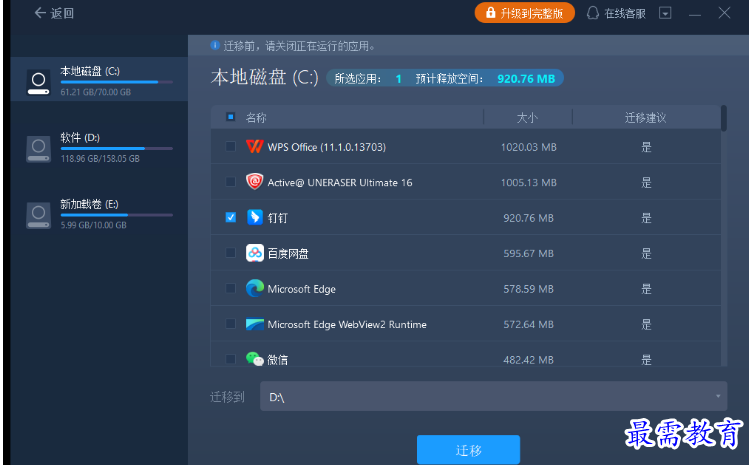Click Microsoft Edge WebView2 Runtime name
Viewport: 749px width, 465px height.
click(x=347, y=324)
